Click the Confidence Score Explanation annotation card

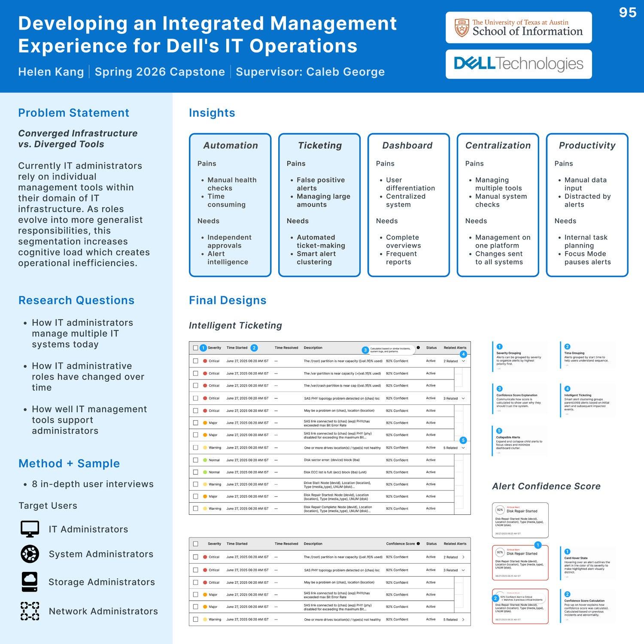pyautogui.click(x=520, y=398)
